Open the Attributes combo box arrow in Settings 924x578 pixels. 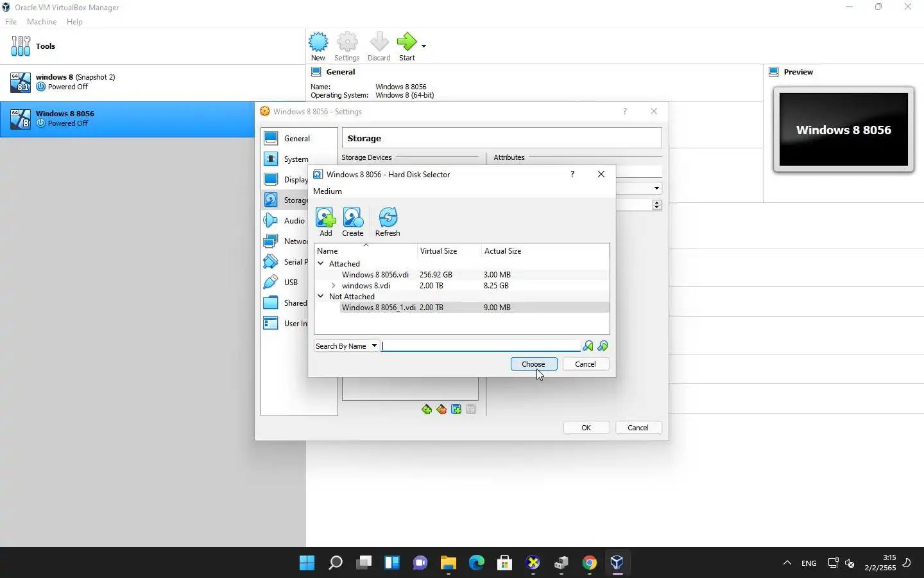pos(656,189)
